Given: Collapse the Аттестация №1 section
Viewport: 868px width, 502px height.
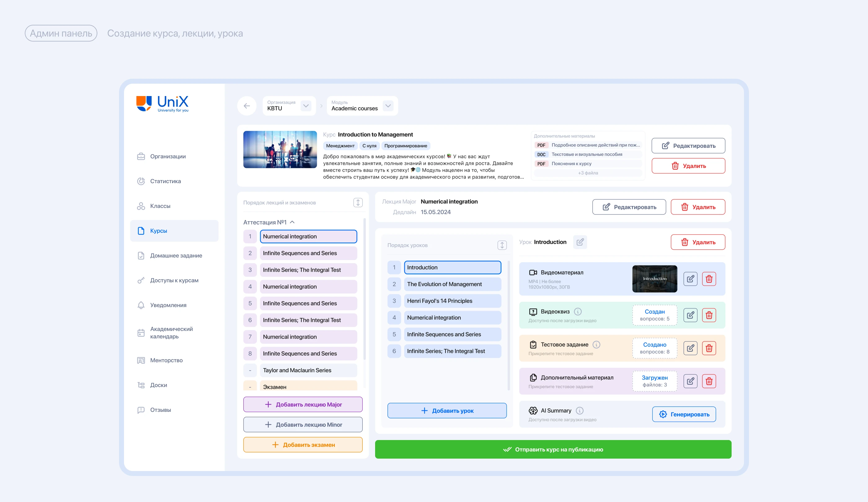Looking at the screenshot, I should [292, 222].
